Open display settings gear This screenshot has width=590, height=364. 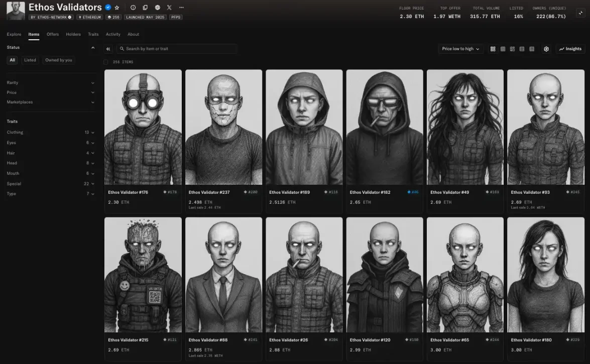[x=546, y=49]
